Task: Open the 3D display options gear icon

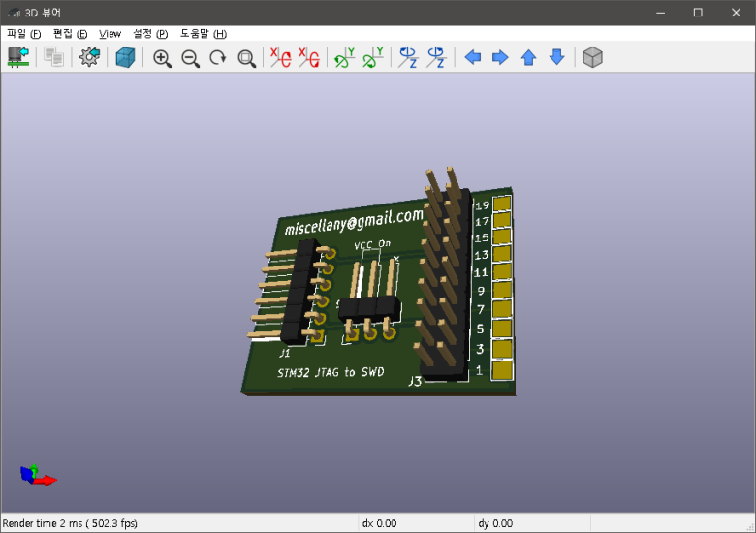Action: 90,57
